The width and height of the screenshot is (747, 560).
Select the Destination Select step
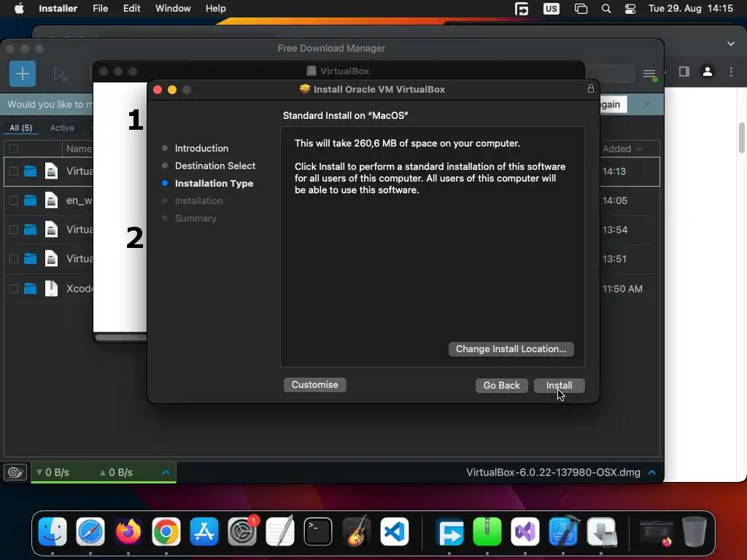tap(215, 166)
